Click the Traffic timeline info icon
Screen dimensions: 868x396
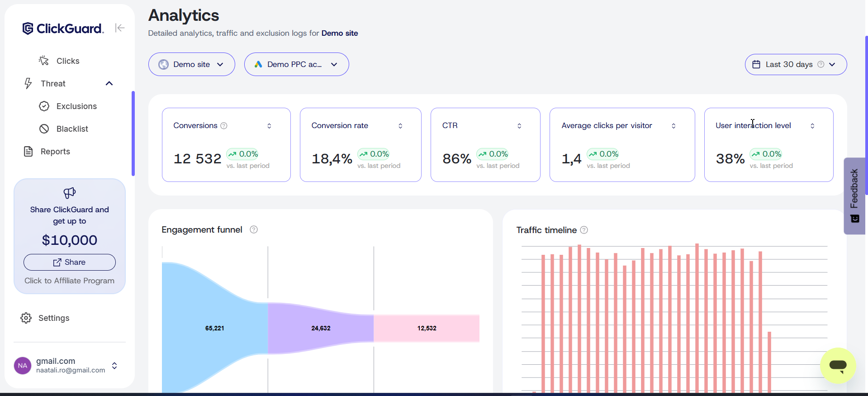pos(584,230)
